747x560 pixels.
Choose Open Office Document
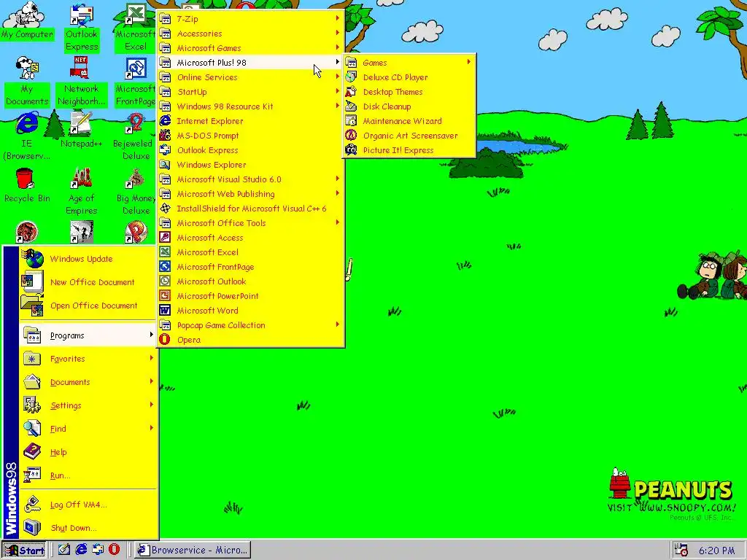88,306
